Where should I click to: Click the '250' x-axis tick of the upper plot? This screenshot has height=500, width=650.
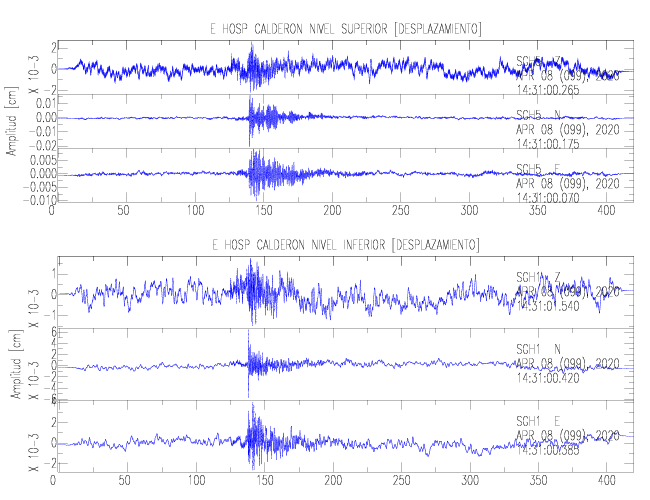tap(400, 211)
